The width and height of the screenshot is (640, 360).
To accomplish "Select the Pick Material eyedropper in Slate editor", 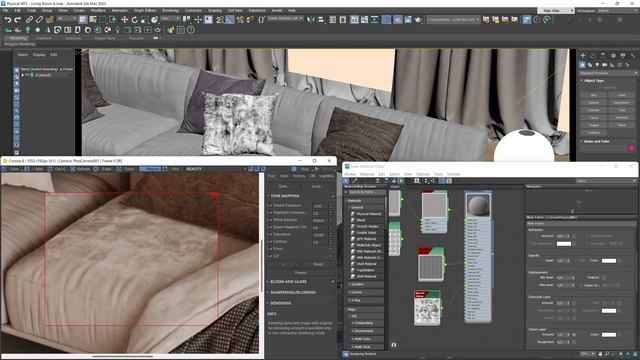I will 355,180.
